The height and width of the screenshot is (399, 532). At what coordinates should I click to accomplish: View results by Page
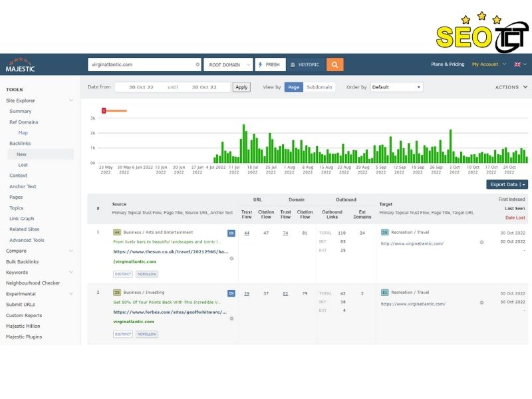click(x=293, y=87)
